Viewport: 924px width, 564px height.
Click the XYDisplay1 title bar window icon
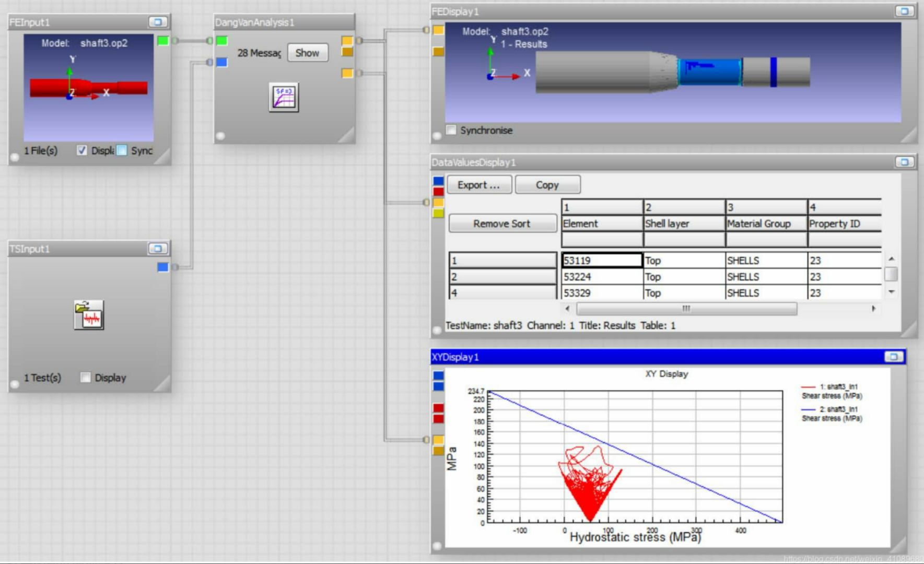click(893, 357)
